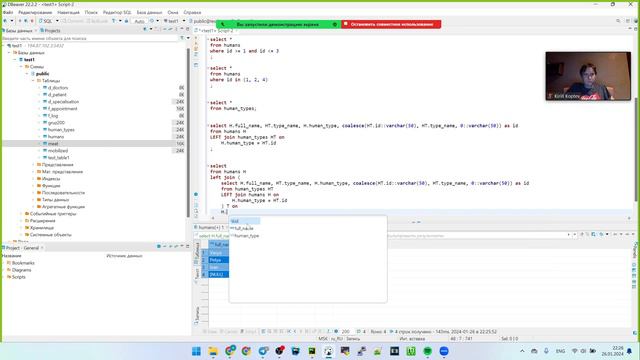This screenshot has width=640, height=360.
Task: Select the grup200 table
Action: click(x=56, y=123)
